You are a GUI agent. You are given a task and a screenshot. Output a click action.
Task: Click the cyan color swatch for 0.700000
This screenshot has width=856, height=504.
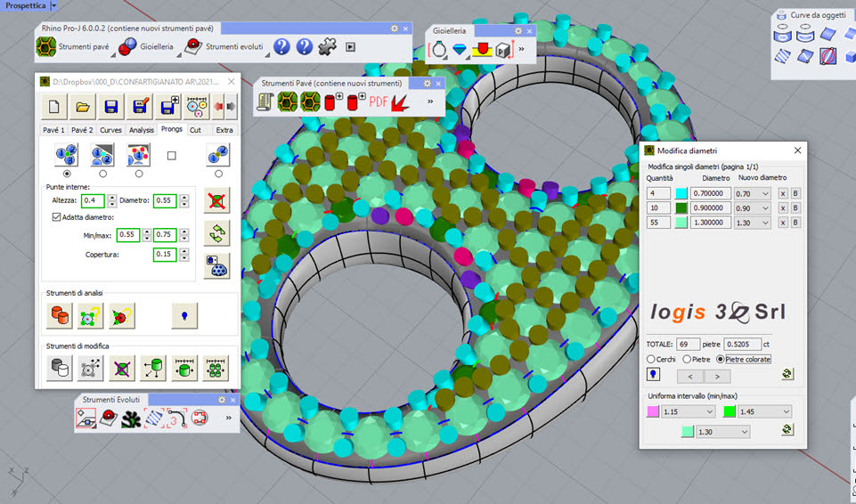pyautogui.click(x=681, y=193)
